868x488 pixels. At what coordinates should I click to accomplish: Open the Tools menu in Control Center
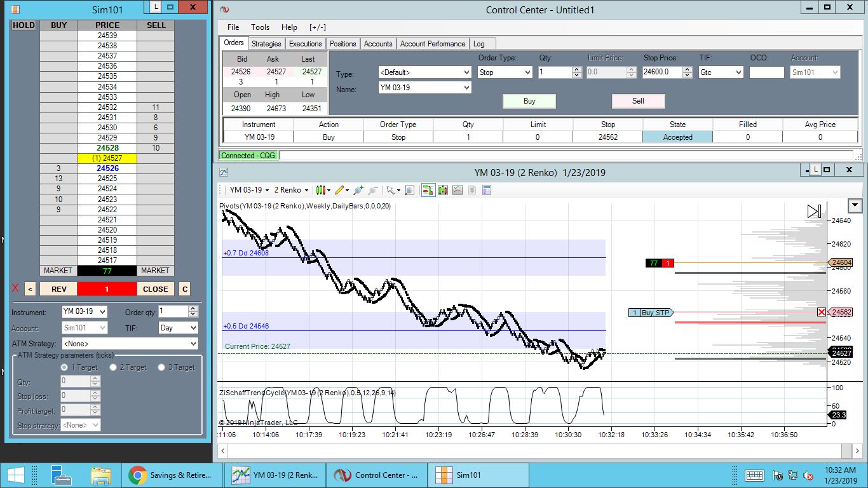[x=260, y=27]
